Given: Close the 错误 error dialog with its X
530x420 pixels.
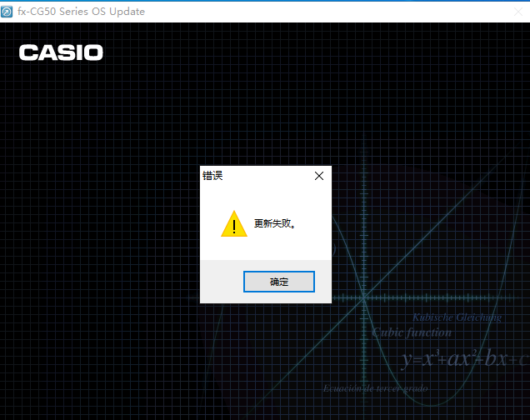Looking at the screenshot, I should (x=318, y=176).
